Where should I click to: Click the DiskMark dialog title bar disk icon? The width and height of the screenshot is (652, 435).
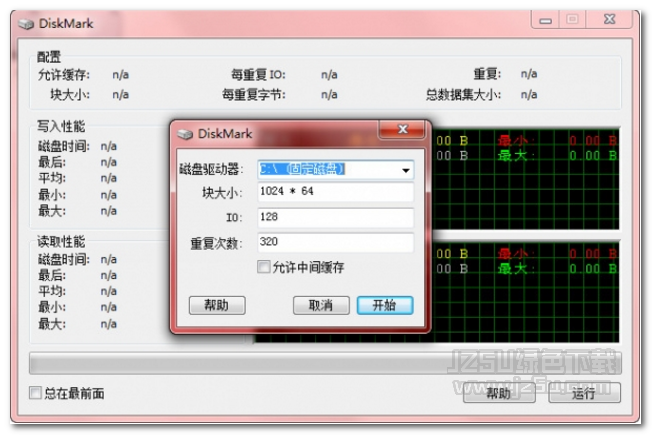[x=185, y=134]
